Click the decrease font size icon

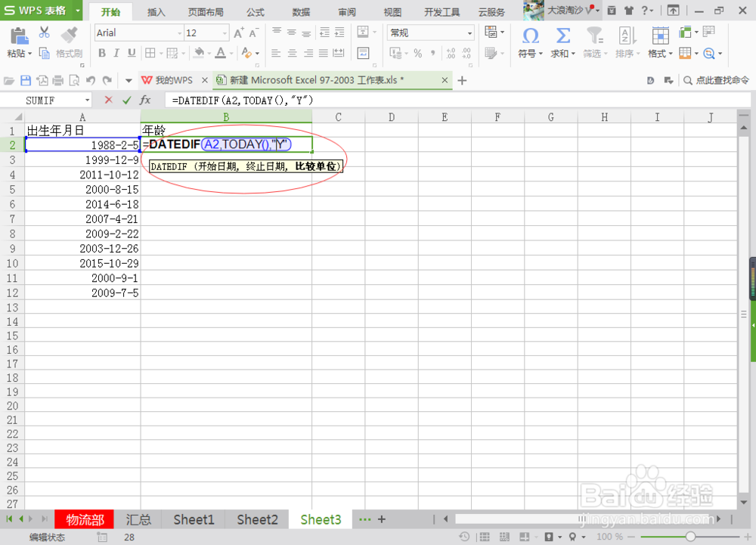click(x=253, y=33)
